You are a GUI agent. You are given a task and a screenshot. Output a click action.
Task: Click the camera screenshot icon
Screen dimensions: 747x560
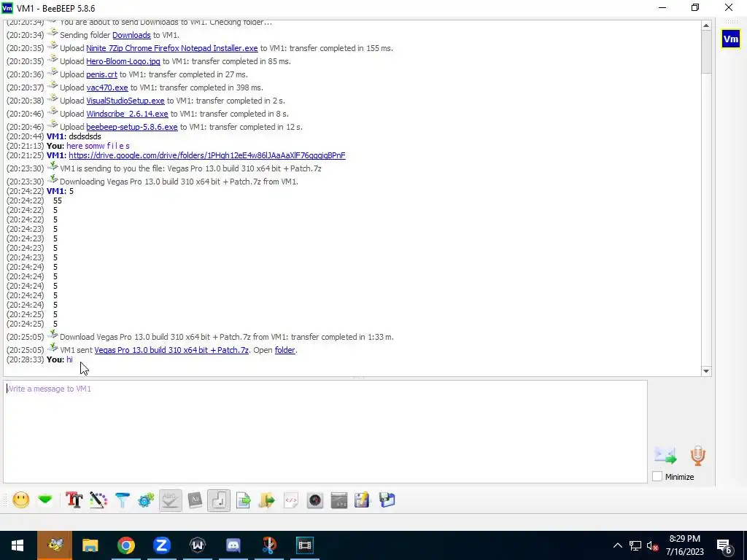(x=315, y=500)
